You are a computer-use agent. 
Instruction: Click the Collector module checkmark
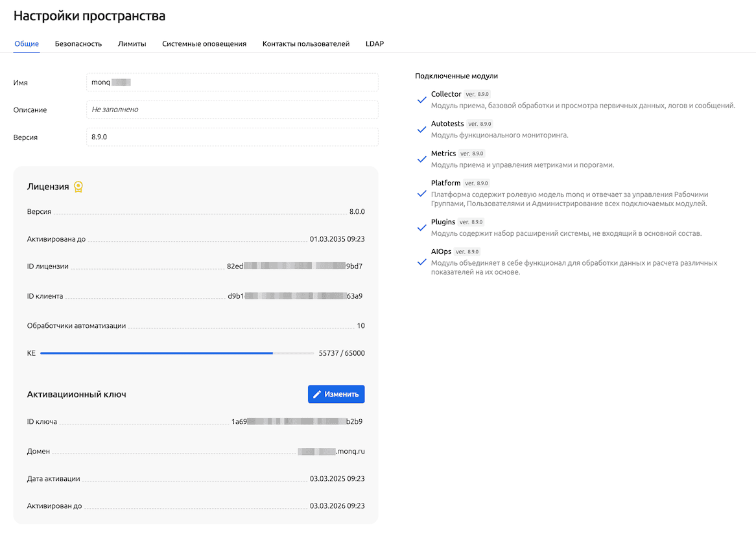click(x=421, y=100)
